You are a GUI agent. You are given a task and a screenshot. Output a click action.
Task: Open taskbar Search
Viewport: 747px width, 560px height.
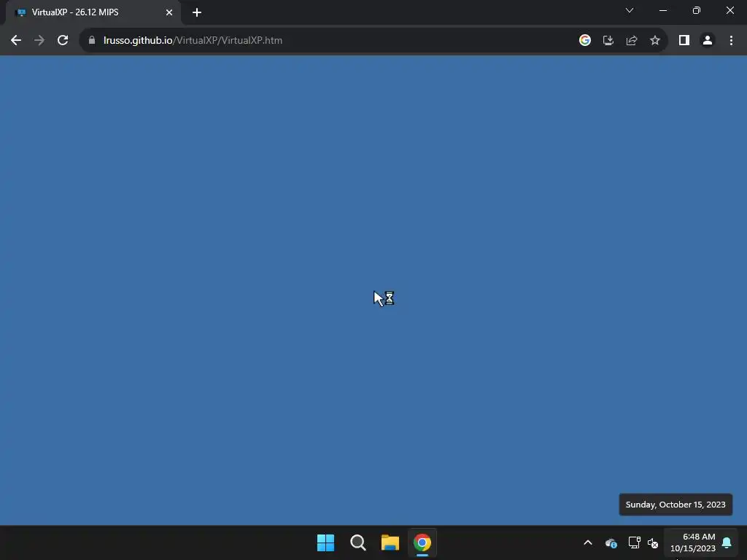pos(357,542)
